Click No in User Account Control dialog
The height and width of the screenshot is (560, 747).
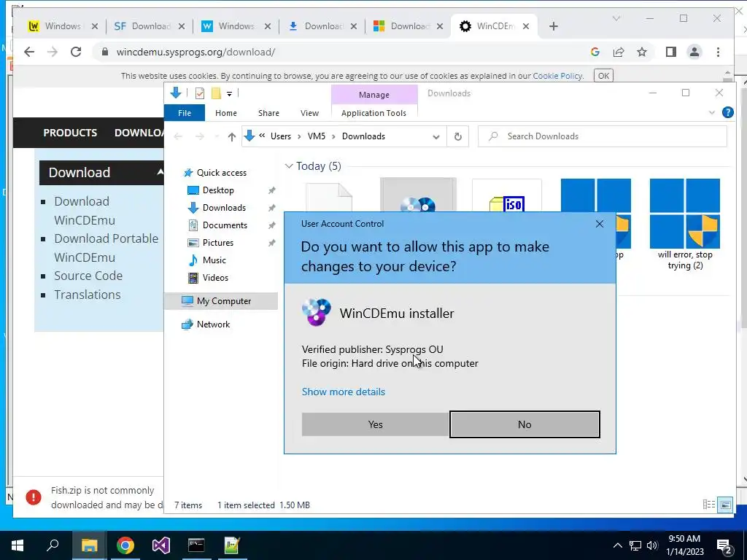(525, 424)
